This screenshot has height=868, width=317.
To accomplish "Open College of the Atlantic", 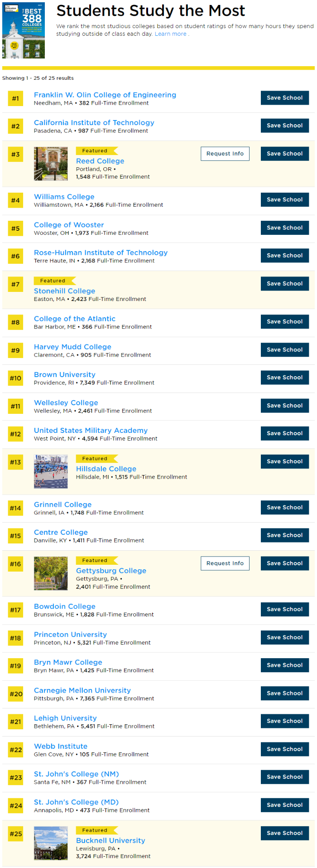I will click(x=75, y=319).
